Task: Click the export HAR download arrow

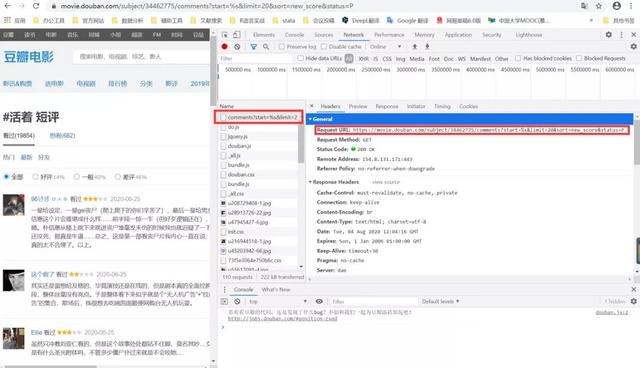Action: coord(427,47)
